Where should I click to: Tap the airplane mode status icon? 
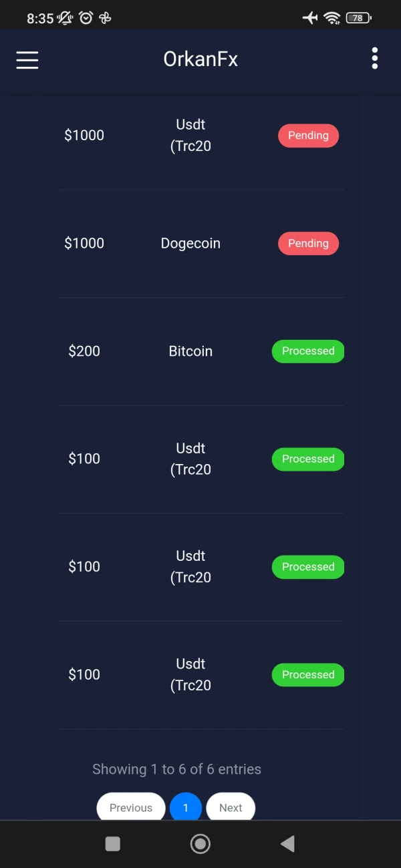(310, 18)
